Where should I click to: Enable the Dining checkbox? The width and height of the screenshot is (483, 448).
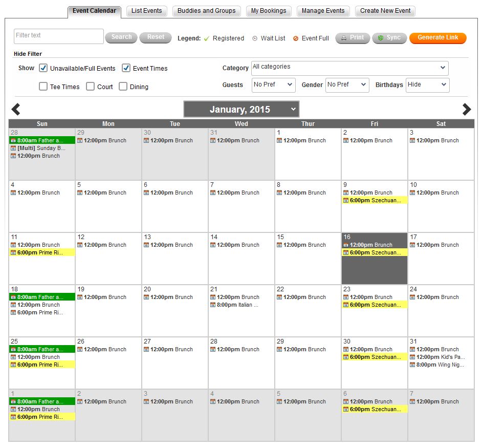point(123,87)
